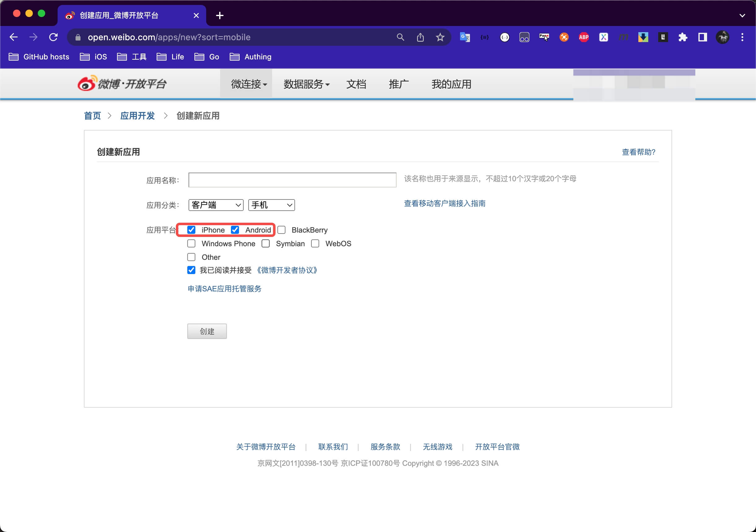Click the AdBlock Plus extension icon
756x532 pixels.
[x=584, y=37]
